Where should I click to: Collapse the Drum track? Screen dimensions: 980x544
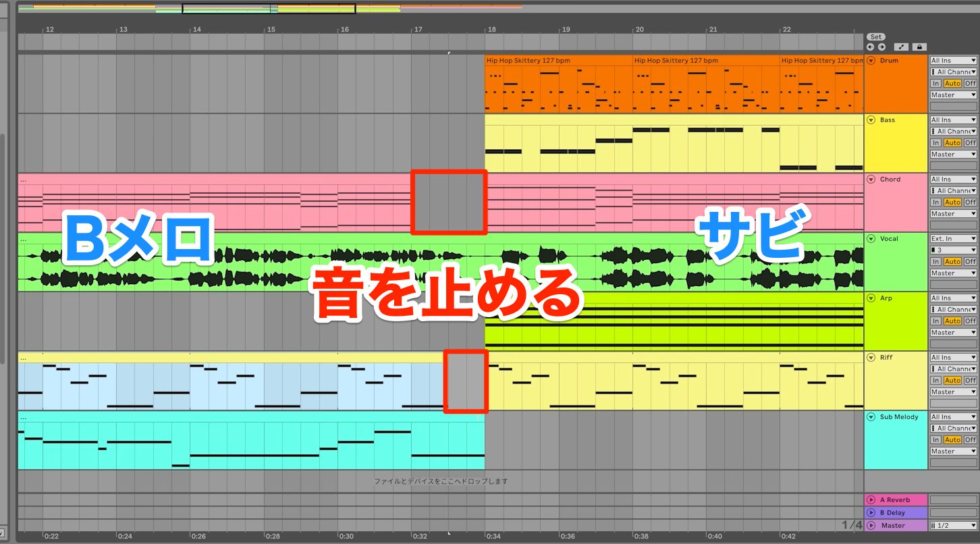coord(871,61)
